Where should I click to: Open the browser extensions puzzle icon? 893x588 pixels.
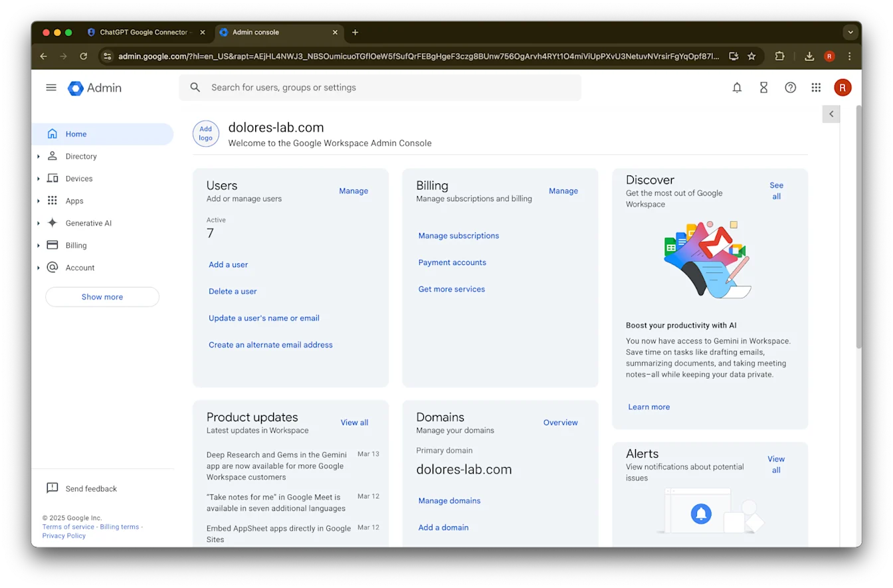(x=780, y=56)
